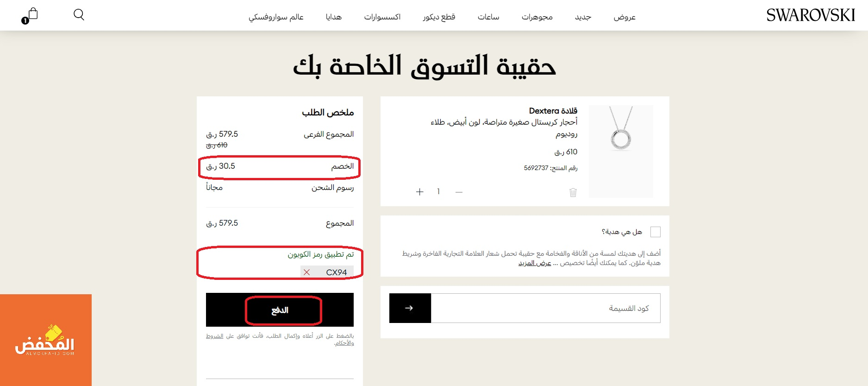Open the Dextera necklace product thumbnail
Viewport: 868px width, 386px height.
coord(620,151)
